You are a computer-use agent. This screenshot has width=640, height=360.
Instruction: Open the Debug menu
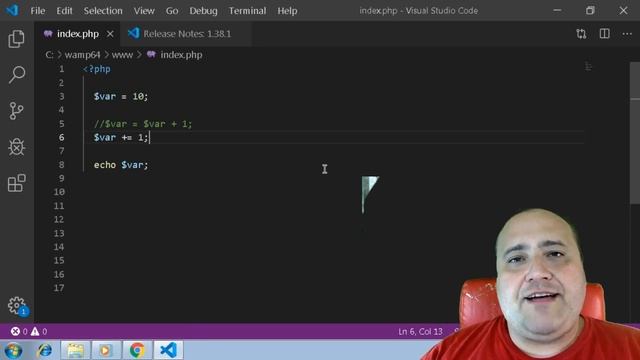203,11
